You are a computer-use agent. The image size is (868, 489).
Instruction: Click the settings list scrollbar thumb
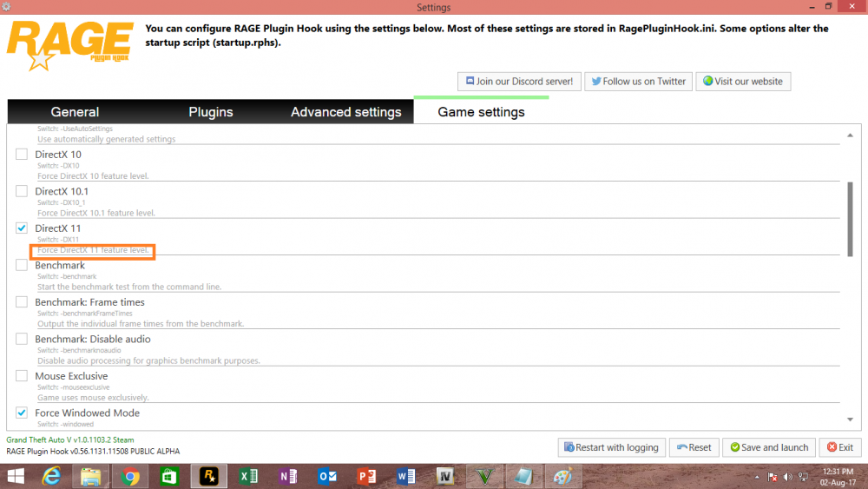pyautogui.click(x=850, y=219)
